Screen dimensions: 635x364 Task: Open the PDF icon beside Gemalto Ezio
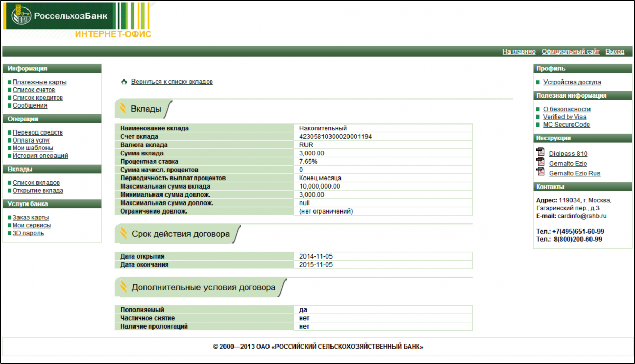[540, 162]
